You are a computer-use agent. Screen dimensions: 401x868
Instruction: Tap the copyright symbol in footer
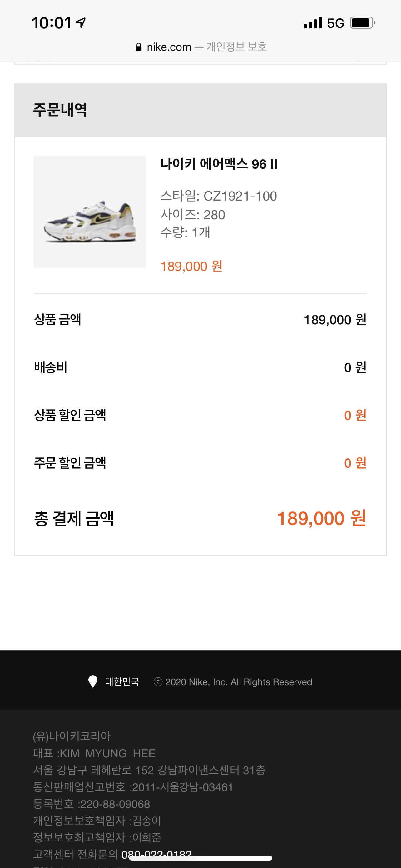[x=158, y=682]
